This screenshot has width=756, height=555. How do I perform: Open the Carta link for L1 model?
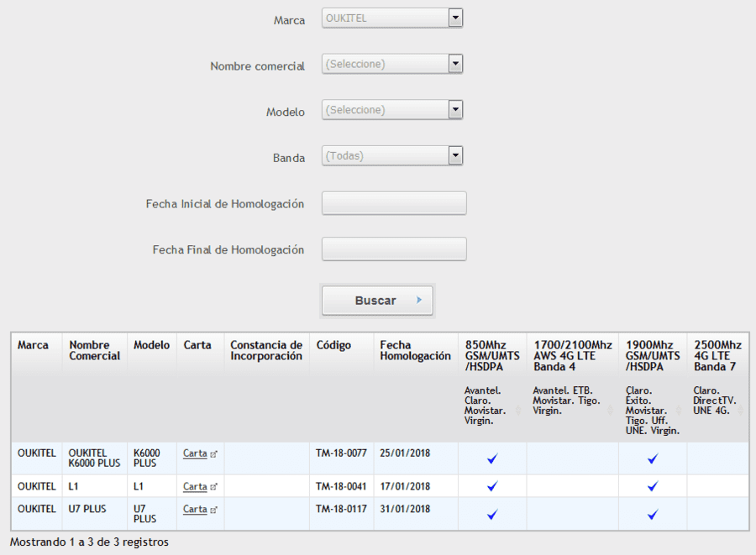195,487
